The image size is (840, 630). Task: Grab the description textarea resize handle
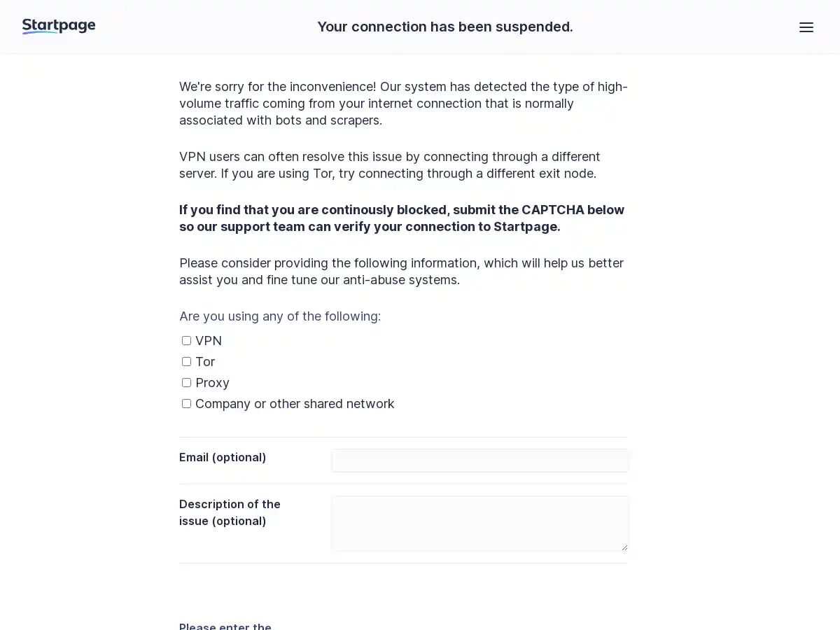625,547
